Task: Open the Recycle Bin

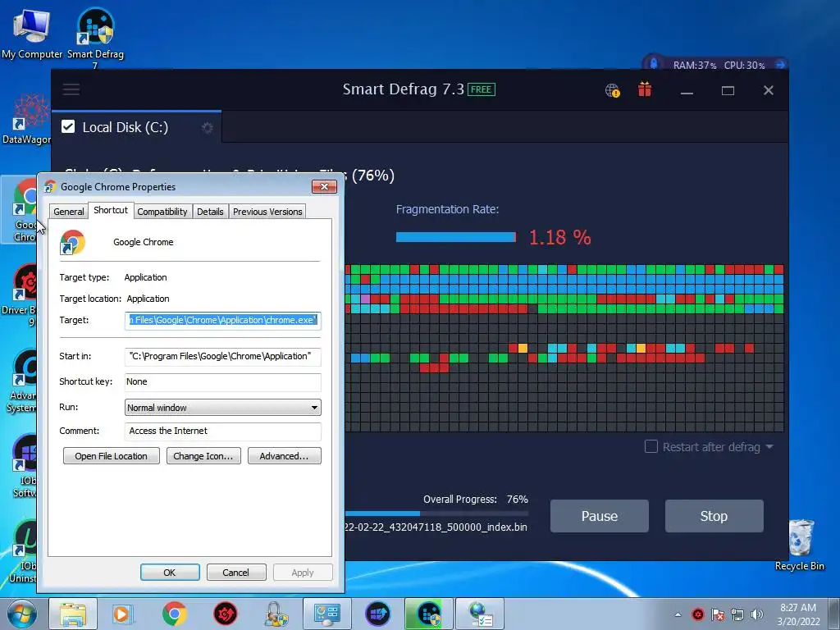Action: pyautogui.click(x=799, y=546)
